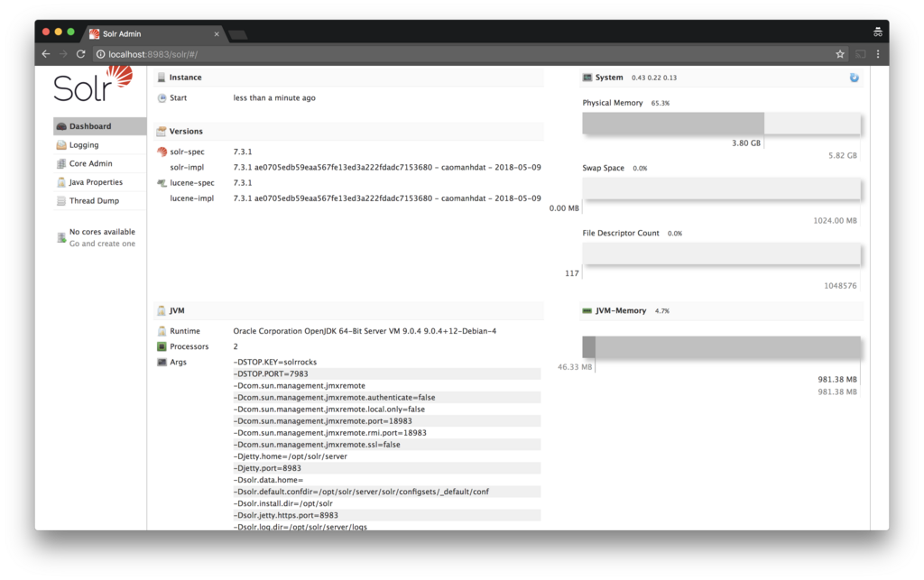Viewport: 924px width, 580px height.
Task: Refresh the System statistics
Action: click(854, 78)
